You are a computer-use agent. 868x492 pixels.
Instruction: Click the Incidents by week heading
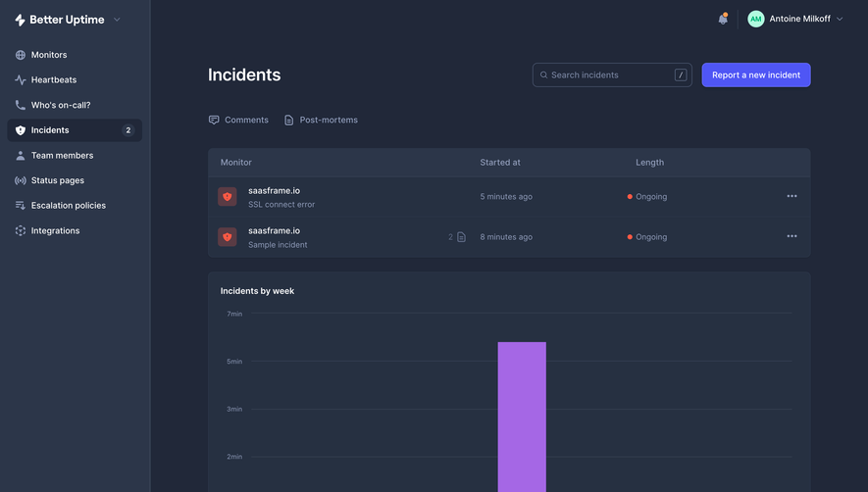point(257,291)
